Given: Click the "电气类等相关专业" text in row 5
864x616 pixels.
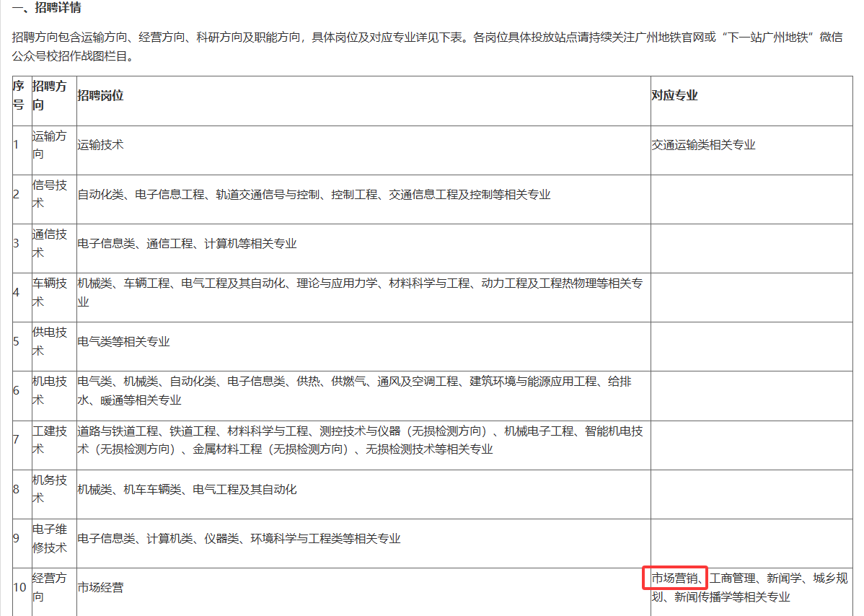Looking at the screenshot, I should pyautogui.click(x=123, y=341).
